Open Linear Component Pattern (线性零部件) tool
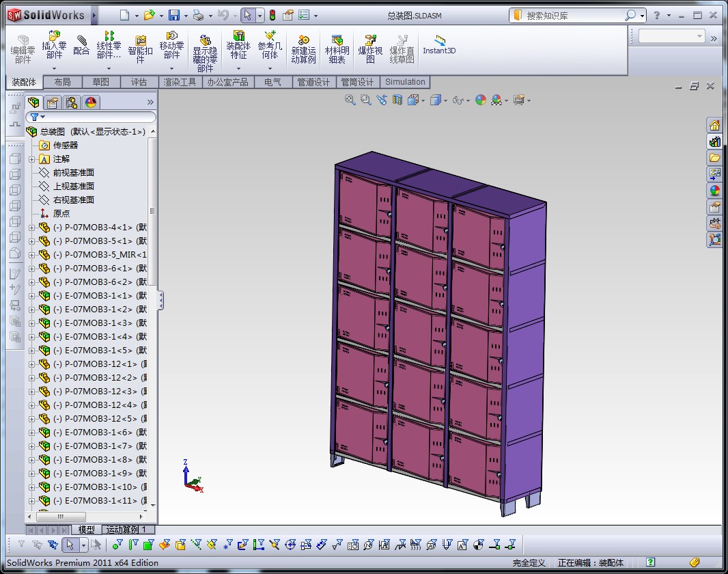728x574 pixels. pos(109,44)
